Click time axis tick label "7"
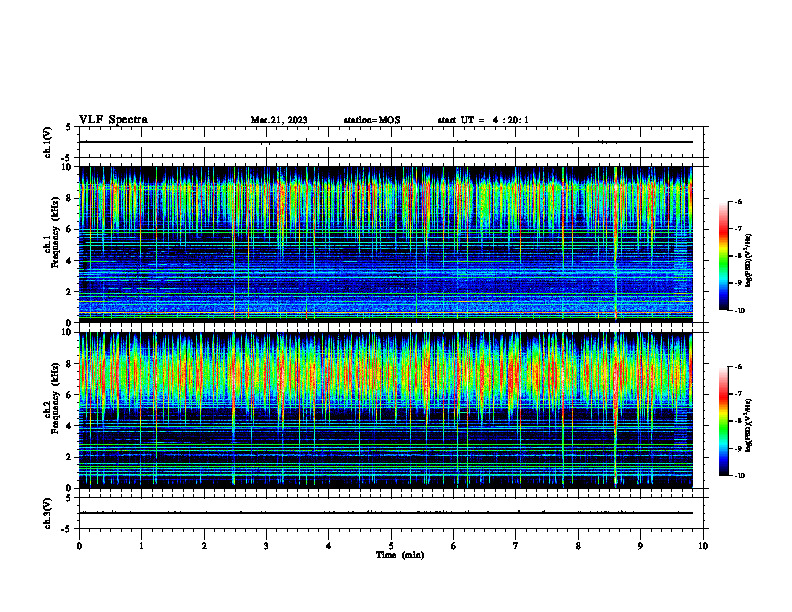 click(x=516, y=546)
